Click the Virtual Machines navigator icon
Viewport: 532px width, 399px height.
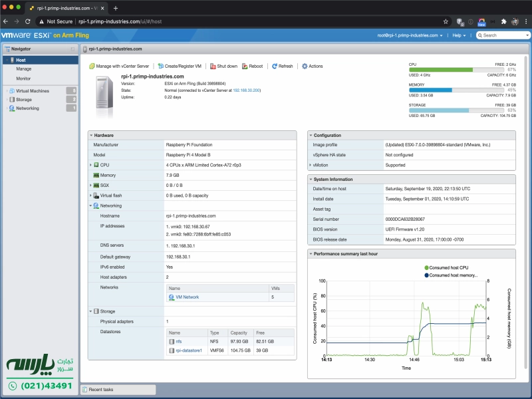[x=12, y=91]
